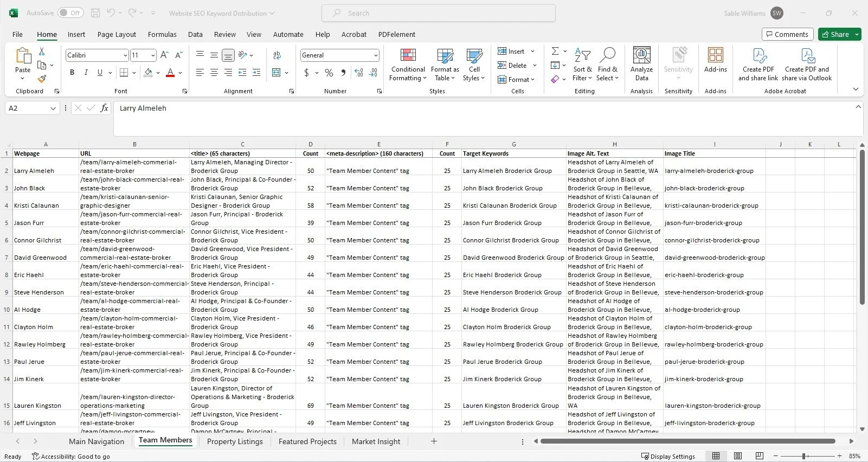Click the Paste clipboard icon
868x462 pixels.
coord(23,56)
